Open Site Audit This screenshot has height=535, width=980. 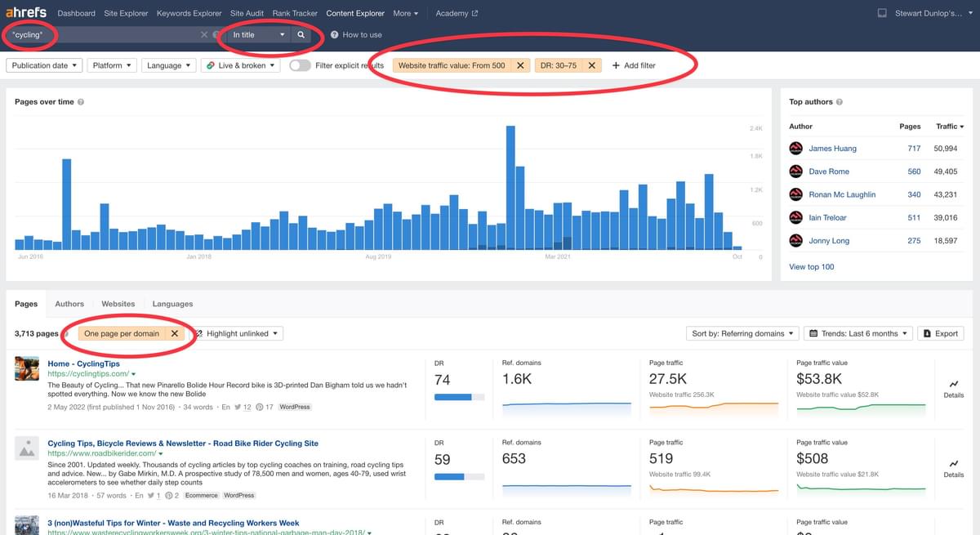247,13
